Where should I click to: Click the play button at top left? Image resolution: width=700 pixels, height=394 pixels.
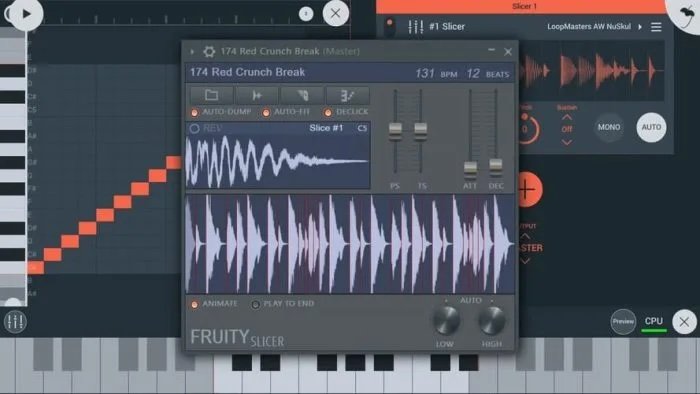click(26, 14)
